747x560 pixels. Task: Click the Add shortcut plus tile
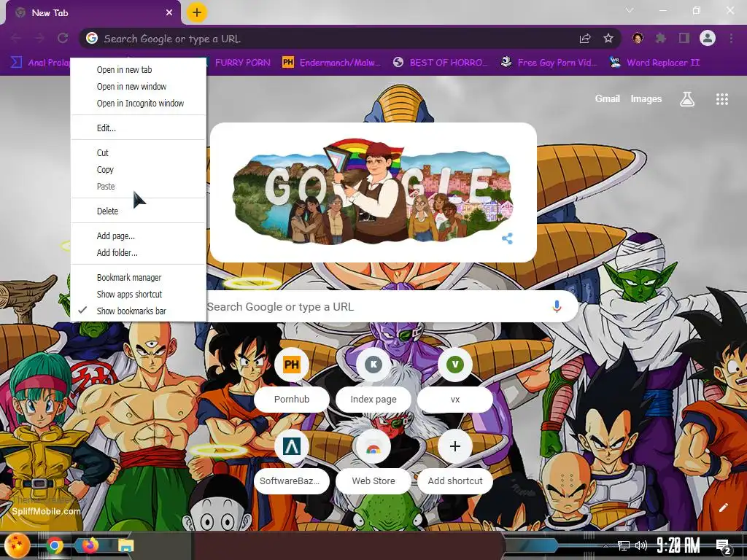455,462
